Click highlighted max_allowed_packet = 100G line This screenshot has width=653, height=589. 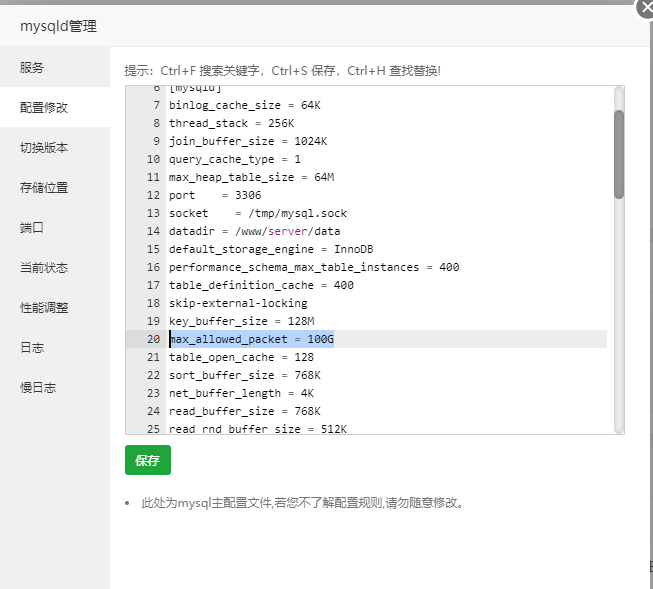coord(252,339)
